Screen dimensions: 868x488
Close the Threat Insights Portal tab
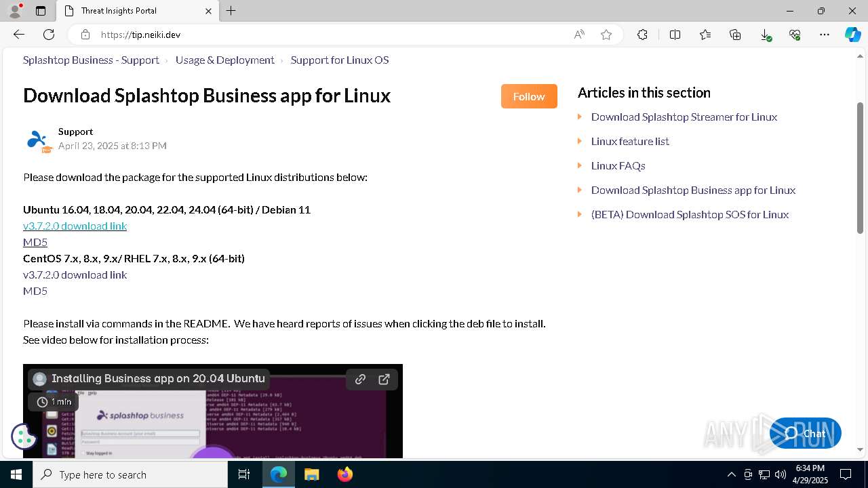coord(208,11)
